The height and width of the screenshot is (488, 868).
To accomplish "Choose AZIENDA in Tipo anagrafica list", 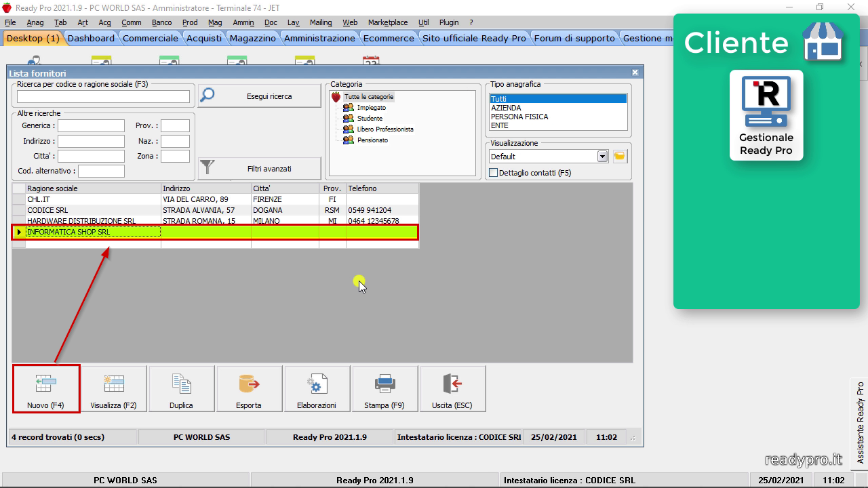I will click(x=558, y=108).
